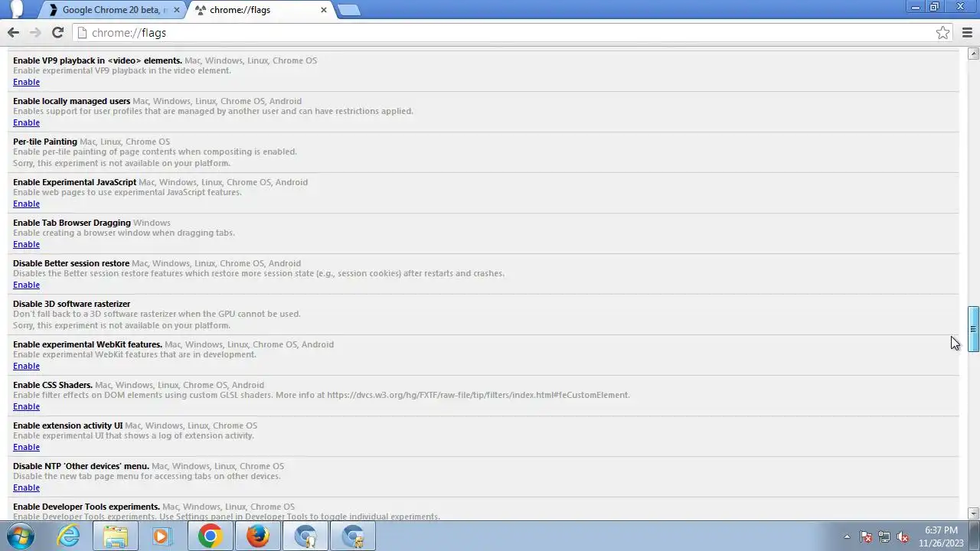Click 'Enable experimental VP9 playback in the video element.' text
Viewport: 980px width, 551px height.
coord(122,70)
